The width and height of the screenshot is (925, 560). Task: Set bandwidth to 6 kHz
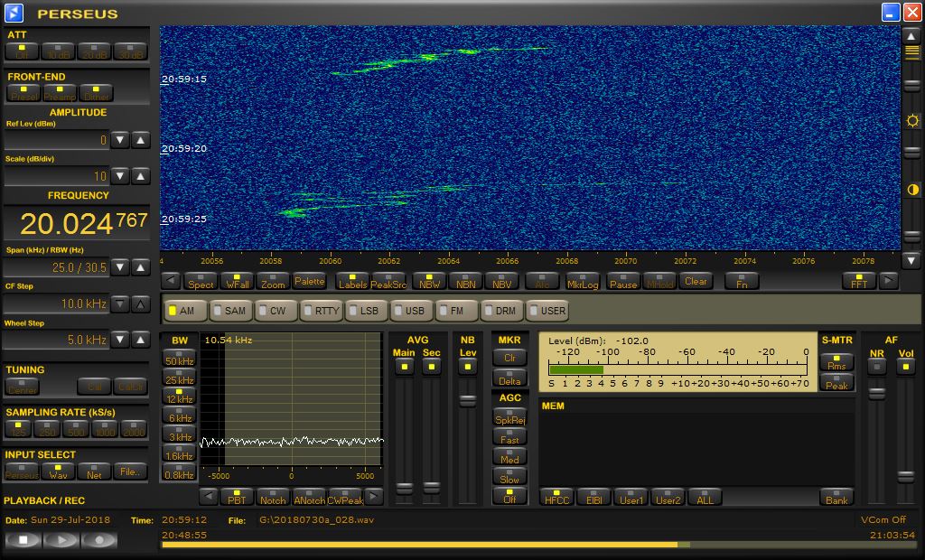click(179, 415)
